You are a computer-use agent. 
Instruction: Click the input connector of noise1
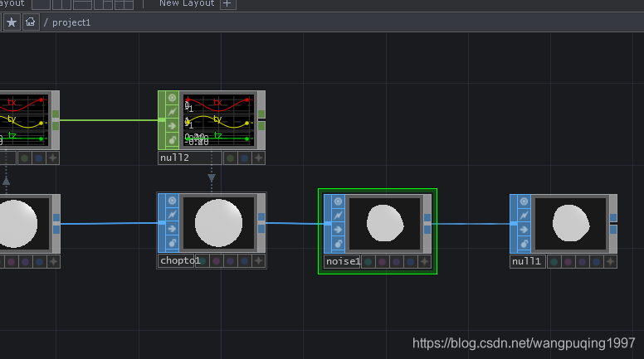tap(328, 223)
